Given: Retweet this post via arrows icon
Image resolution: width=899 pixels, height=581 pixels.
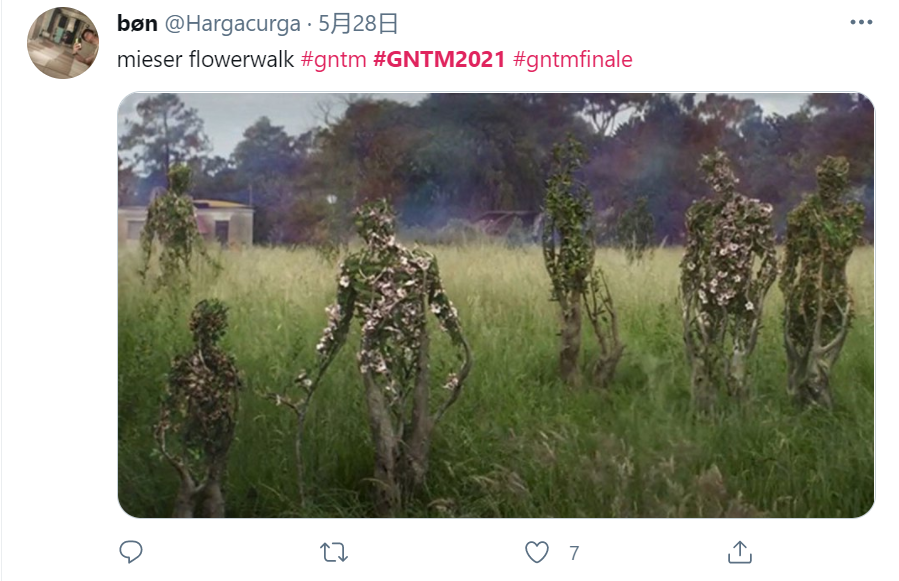Looking at the screenshot, I should tap(334, 552).
